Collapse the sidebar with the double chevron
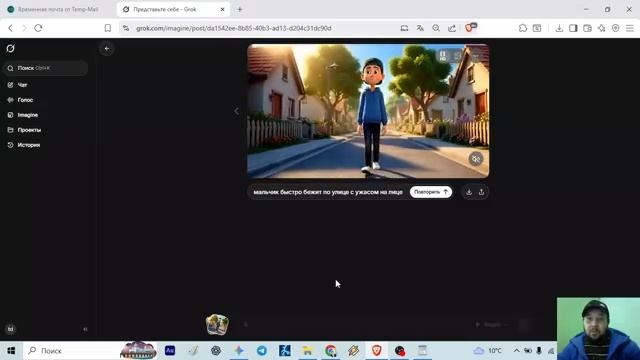This screenshot has width=640, height=360. pyautogui.click(x=85, y=329)
